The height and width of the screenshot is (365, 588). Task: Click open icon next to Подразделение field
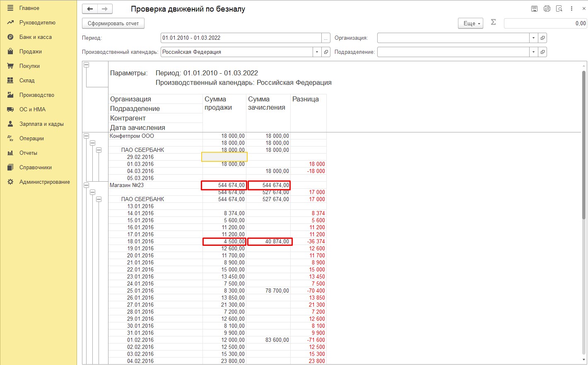542,52
